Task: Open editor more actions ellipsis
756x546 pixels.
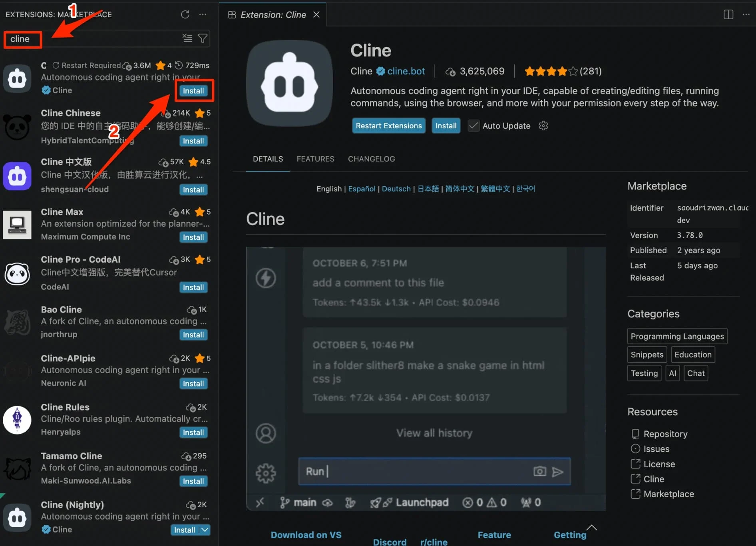Action: pyautogui.click(x=746, y=14)
